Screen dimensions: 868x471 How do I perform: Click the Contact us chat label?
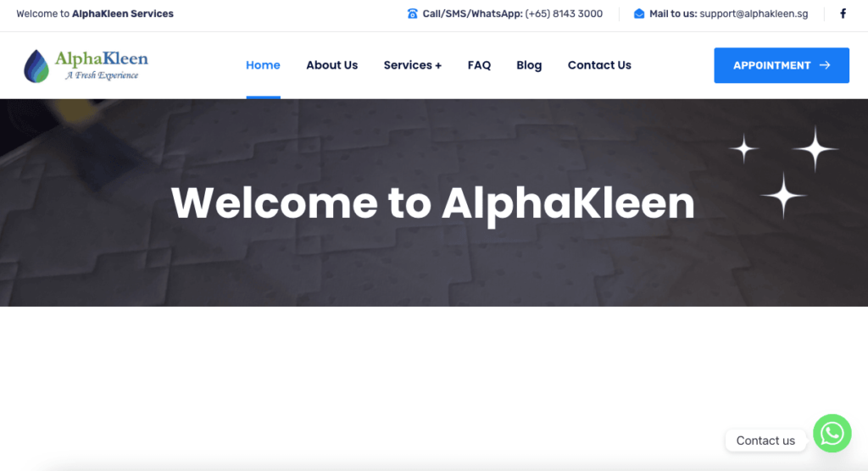[765, 441]
